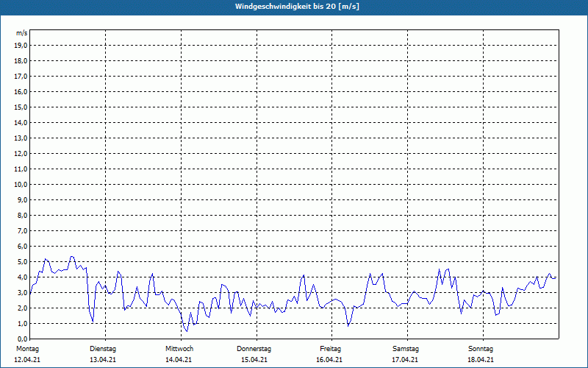
Task: Click the '1,0' y-axis label
Action: [x=22, y=323]
